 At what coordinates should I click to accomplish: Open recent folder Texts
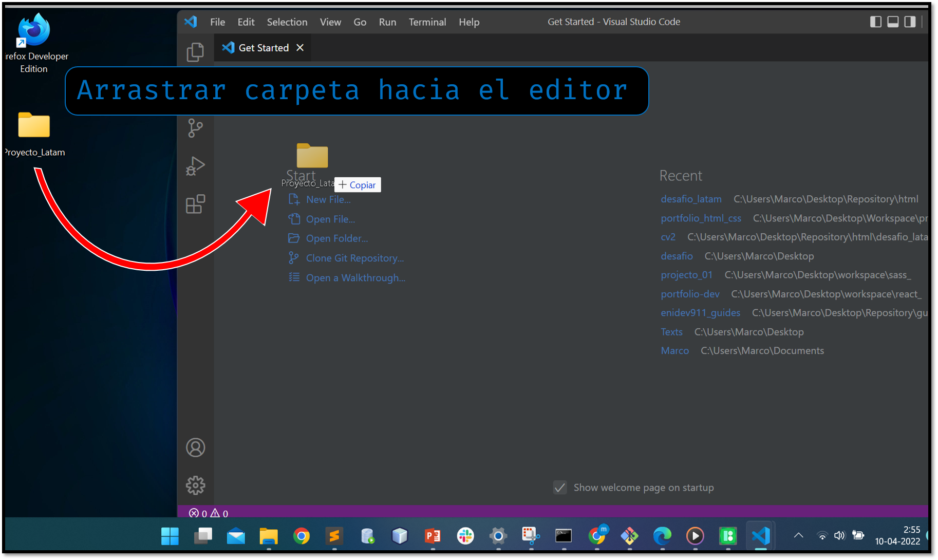coord(671,332)
